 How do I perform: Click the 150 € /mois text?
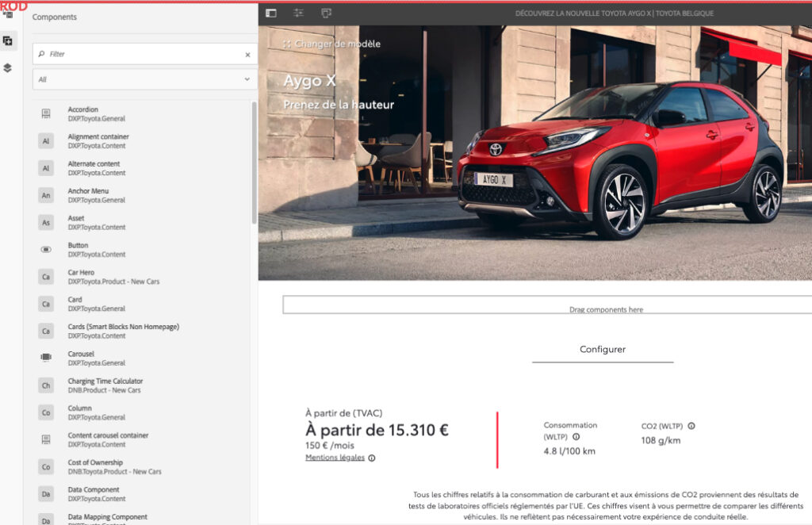330,445
